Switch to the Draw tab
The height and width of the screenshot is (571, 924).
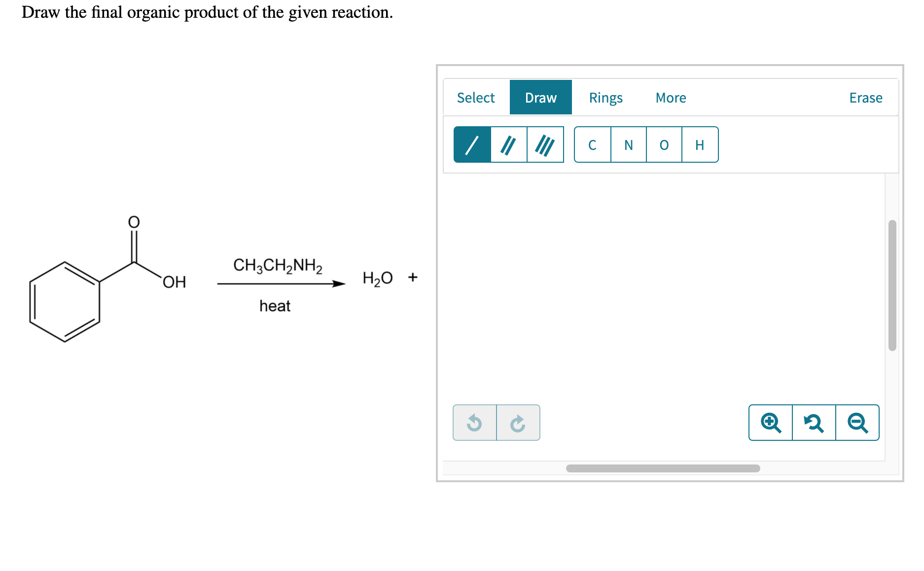(541, 98)
